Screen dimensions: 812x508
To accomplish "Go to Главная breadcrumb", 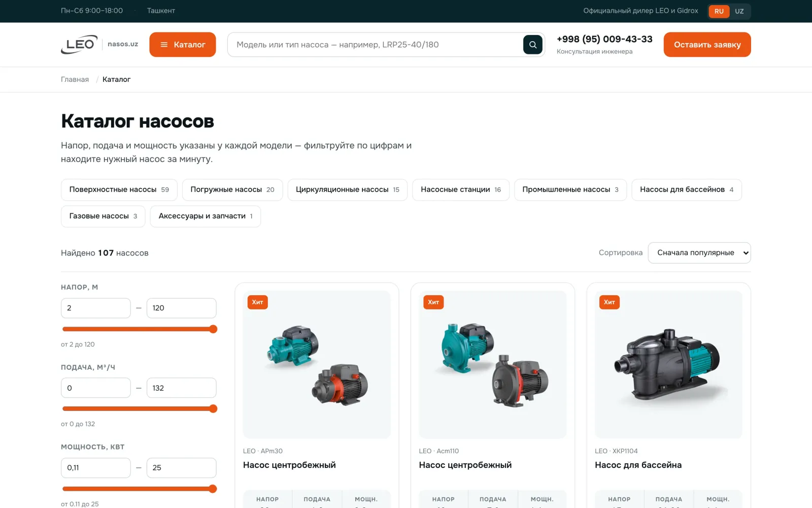I will point(75,79).
